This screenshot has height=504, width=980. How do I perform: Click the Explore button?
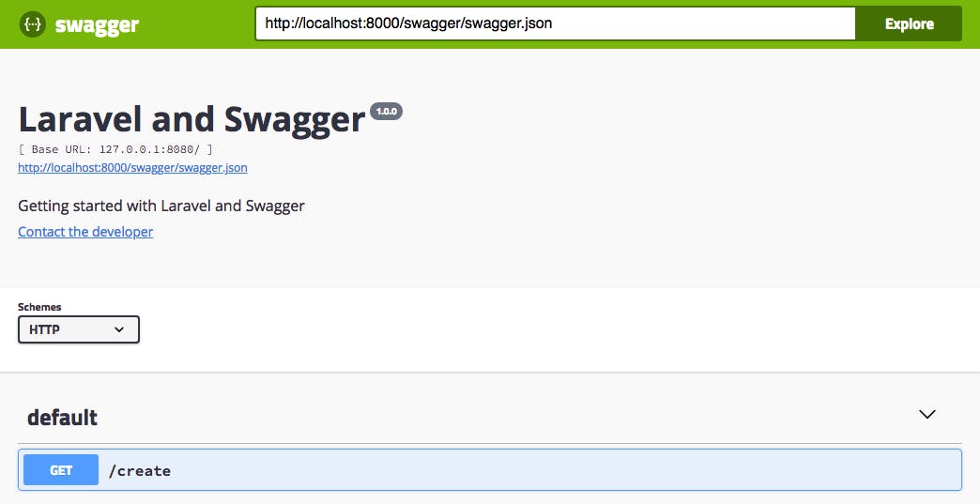tap(909, 23)
